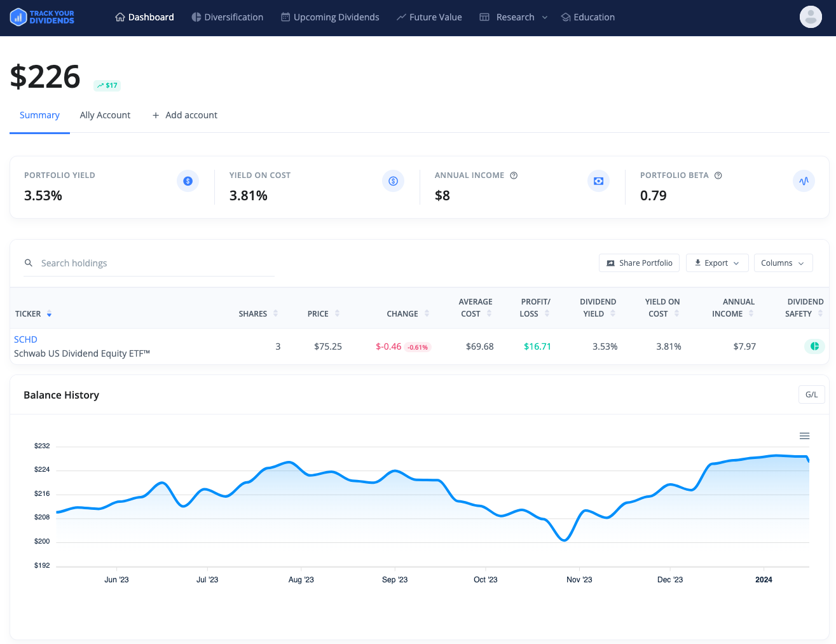Click the yield on cost dollar icon
Viewport: 836px width, 644px height.
[393, 181]
